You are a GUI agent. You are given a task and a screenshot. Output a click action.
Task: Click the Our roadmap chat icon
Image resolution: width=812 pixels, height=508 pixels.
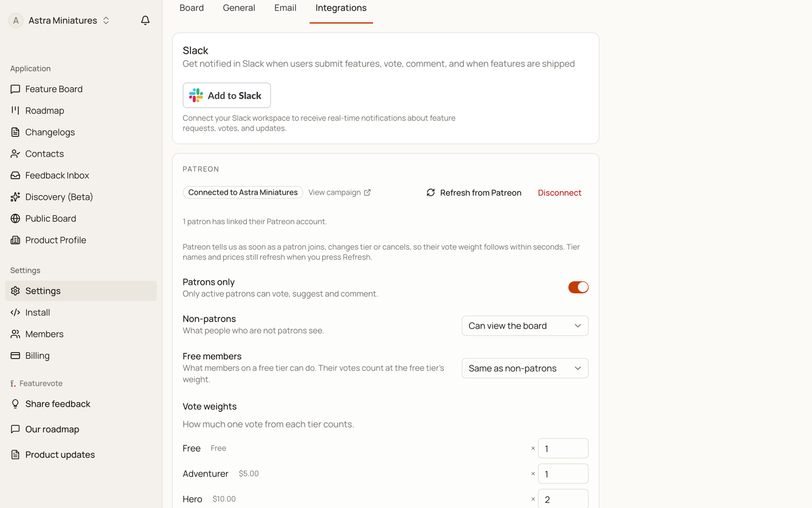pyautogui.click(x=15, y=429)
